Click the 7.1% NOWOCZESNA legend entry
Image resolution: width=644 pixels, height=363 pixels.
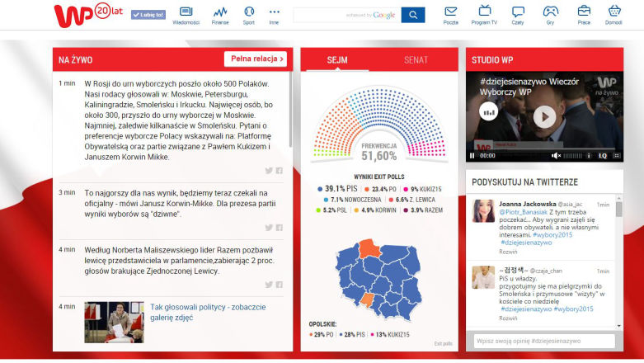tap(352, 200)
